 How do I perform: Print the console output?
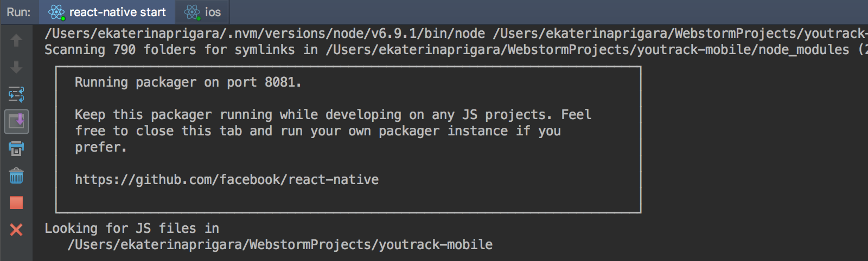(x=16, y=148)
